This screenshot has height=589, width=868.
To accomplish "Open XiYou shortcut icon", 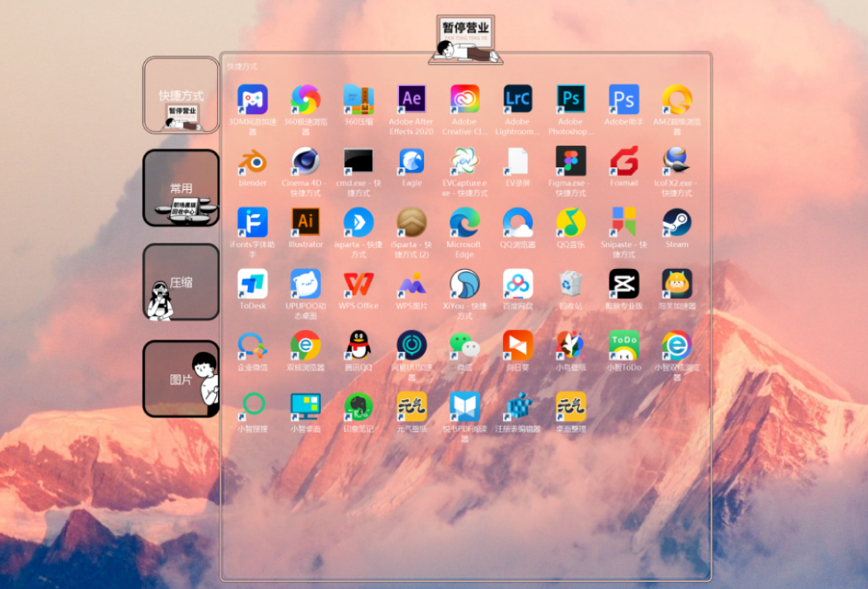I will (x=464, y=284).
